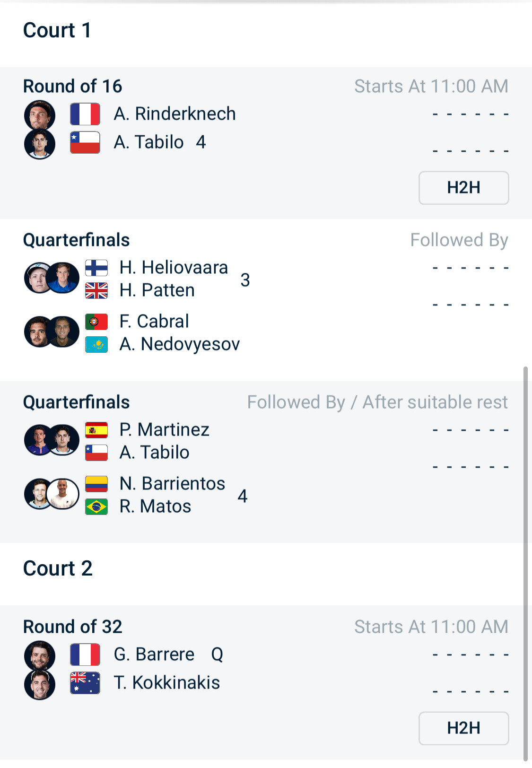
Task: Tap the Spain flag next to P. Martinez
Action: point(96,430)
